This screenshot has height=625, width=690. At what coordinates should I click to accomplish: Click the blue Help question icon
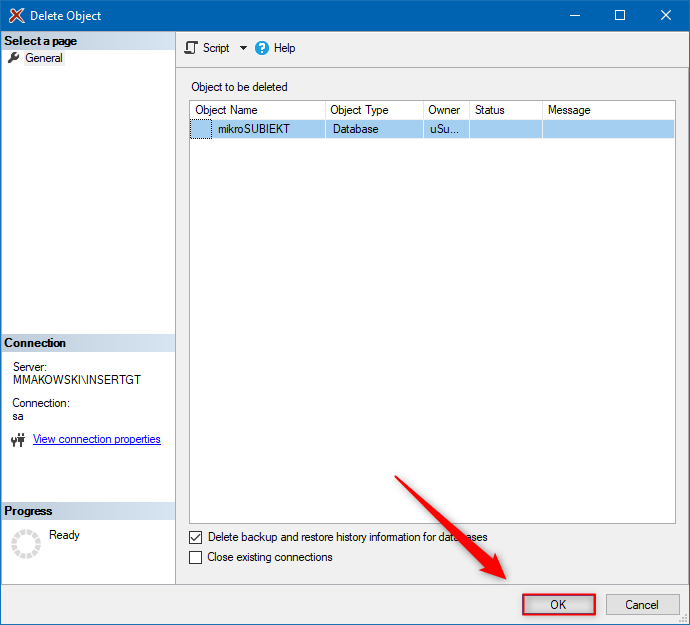[262, 48]
